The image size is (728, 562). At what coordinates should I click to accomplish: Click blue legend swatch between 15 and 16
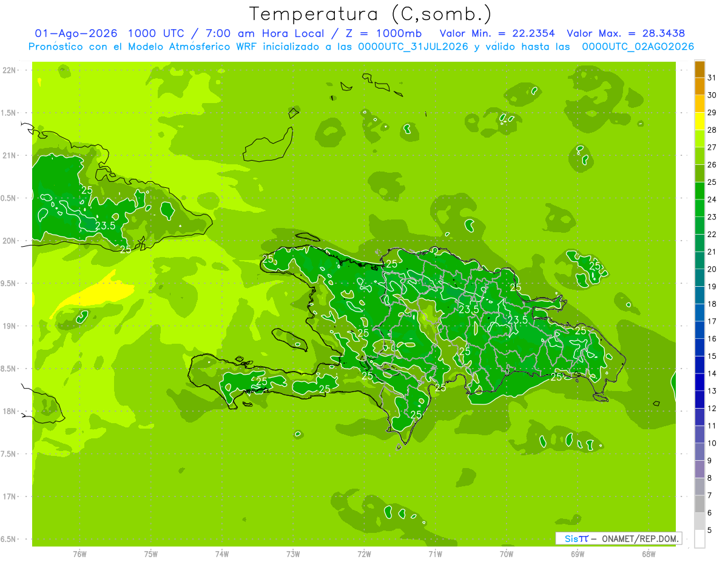pyautogui.click(x=699, y=347)
